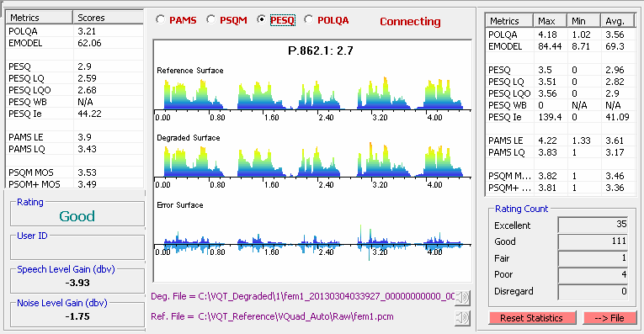This screenshot has height=334, width=644.
Task: Click the Min column header
Action: pyautogui.click(x=583, y=21)
